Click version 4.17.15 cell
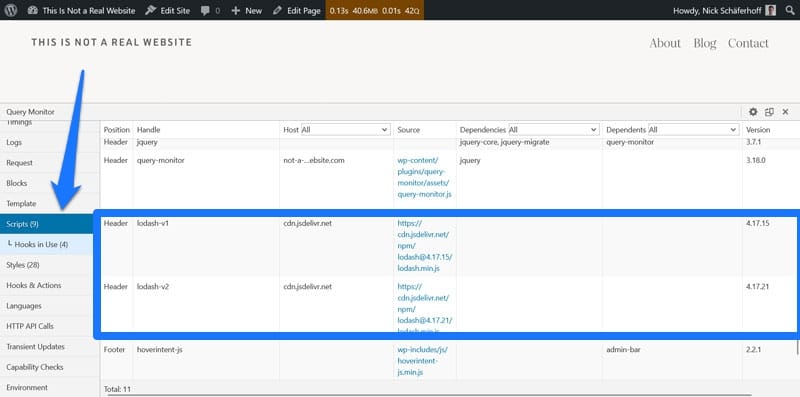The height and width of the screenshot is (397, 800). pyautogui.click(x=757, y=223)
